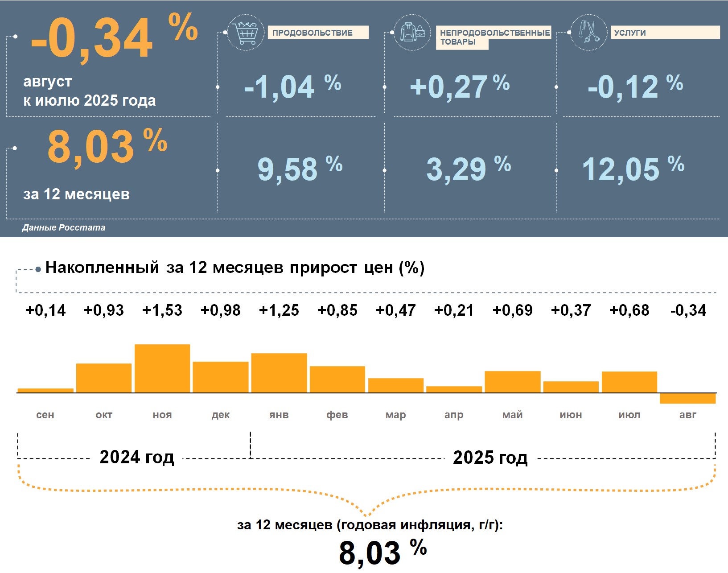Image resolution: width=728 pixels, height=573 pixels.
Task: Click the negative bar for авг
Action: (x=687, y=398)
